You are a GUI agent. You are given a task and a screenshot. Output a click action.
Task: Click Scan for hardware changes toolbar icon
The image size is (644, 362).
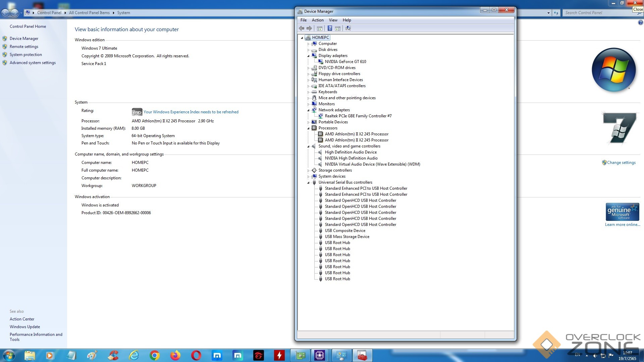point(348,28)
